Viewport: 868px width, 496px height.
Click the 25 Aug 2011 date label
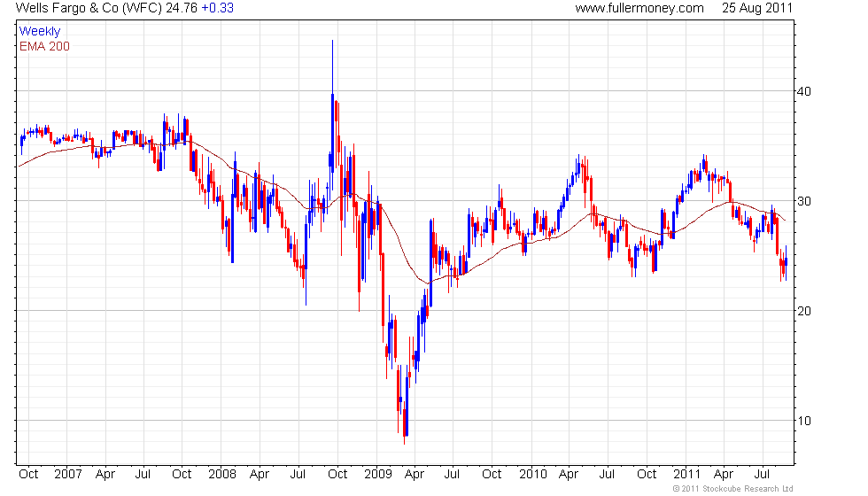pyautogui.click(x=756, y=8)
